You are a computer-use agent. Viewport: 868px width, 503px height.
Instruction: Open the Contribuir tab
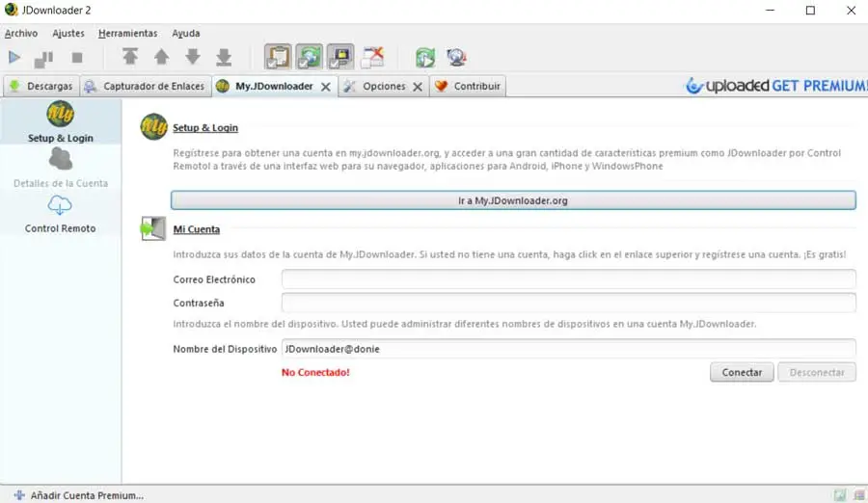[469, 87]
